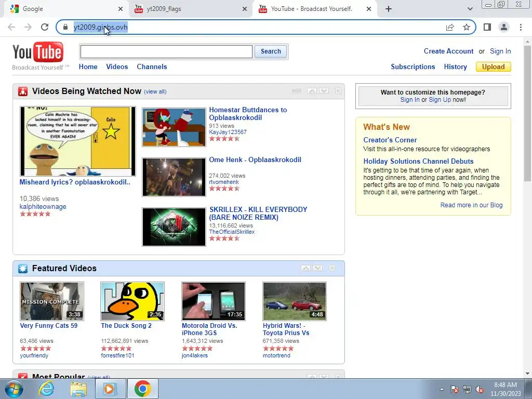Close the yt2009_flags tab
Screen dimensions: 532x399
[245, 9]
